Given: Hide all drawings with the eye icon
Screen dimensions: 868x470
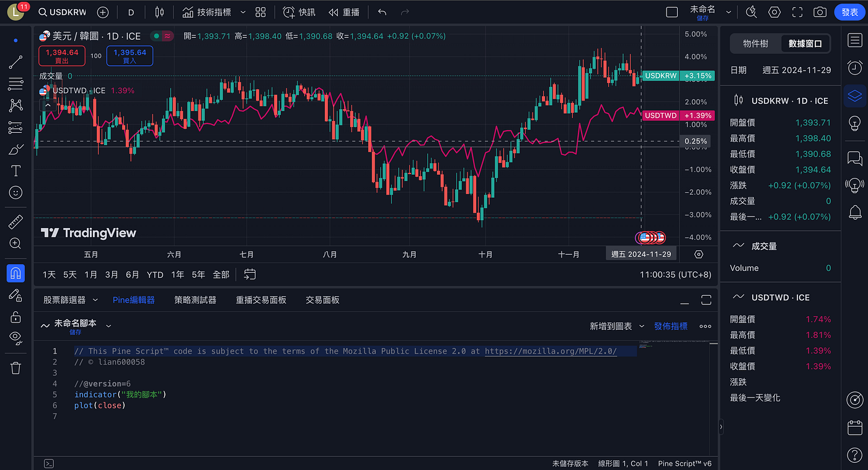Looking at the screenshot, I should [x=15, y=338].
